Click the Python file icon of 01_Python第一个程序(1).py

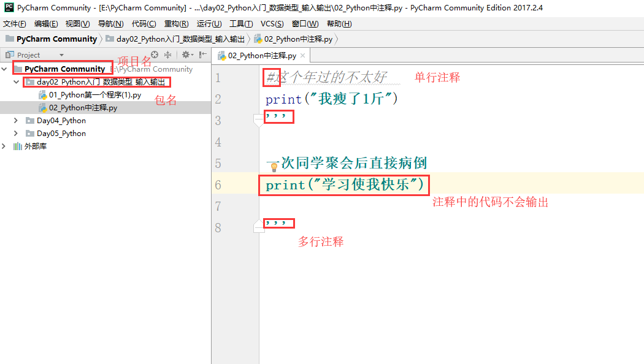42,95
